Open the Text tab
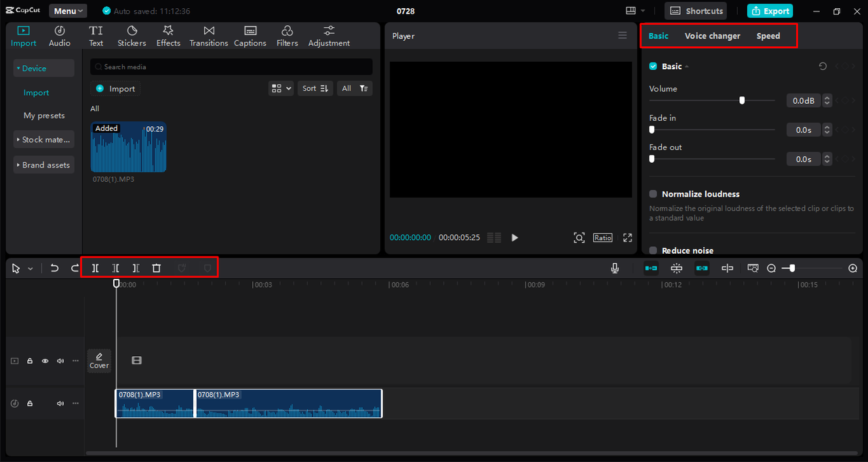The width and height of the screenshot is (868, 462). tap(96, 36)
